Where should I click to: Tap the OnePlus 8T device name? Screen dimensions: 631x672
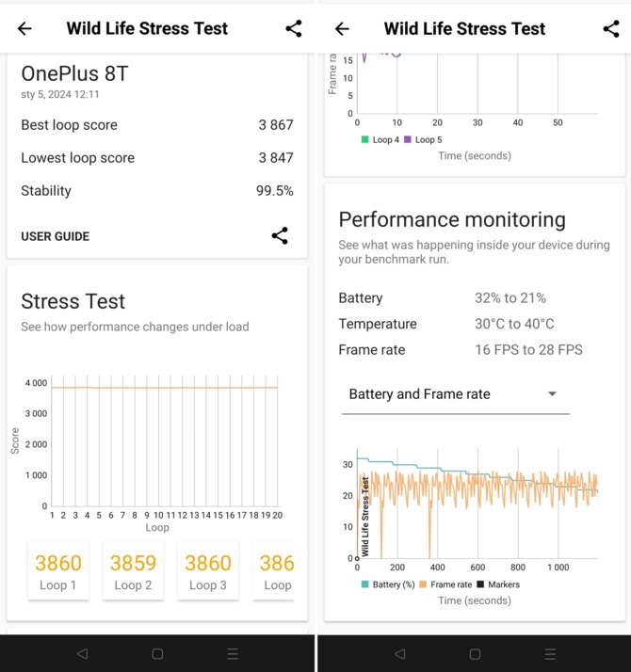tap(74, 73)
